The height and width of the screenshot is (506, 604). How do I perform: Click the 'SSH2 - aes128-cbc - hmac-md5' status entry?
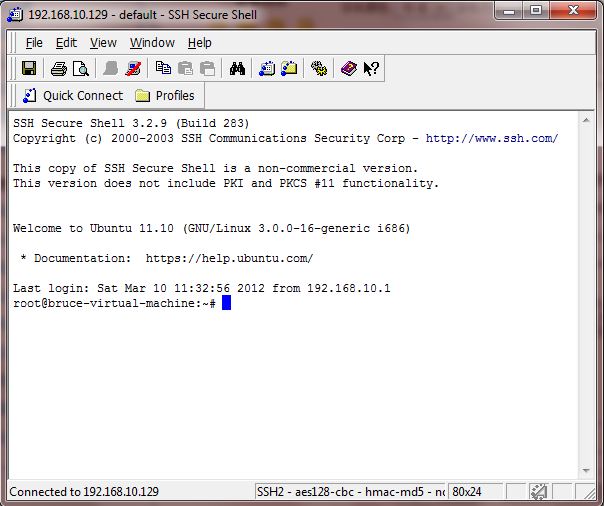pos(350,492)
